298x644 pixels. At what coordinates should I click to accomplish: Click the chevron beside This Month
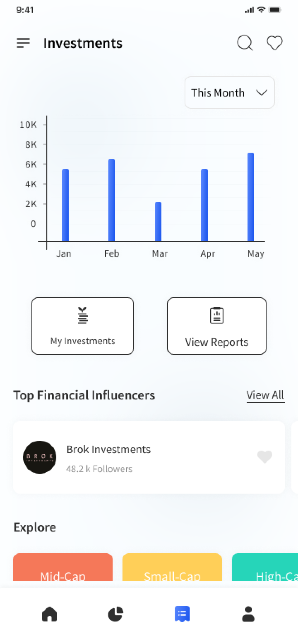[261, 93]
